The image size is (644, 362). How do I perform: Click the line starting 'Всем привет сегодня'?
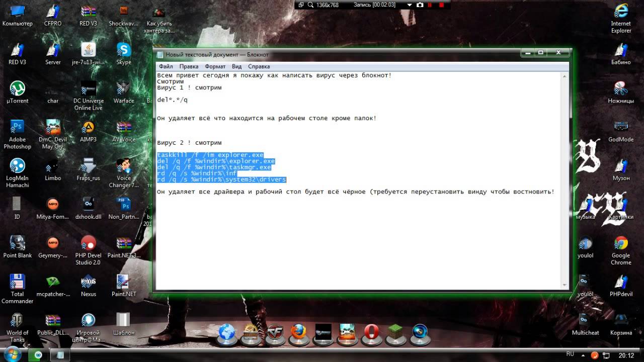274,75
